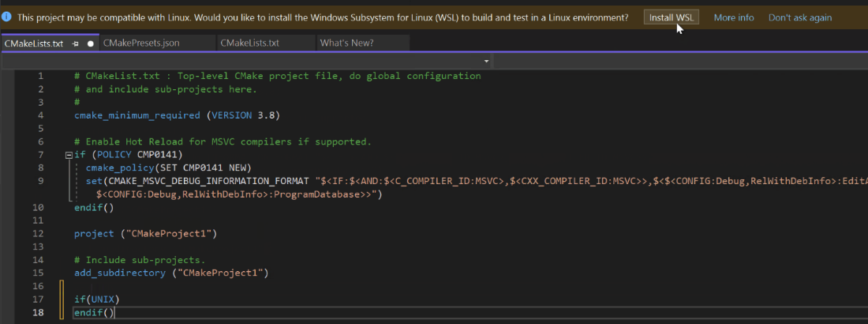Open the More info link

pos(734,17)
